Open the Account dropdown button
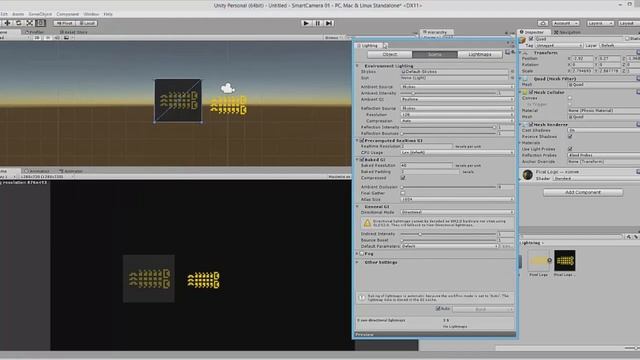640x360 pixels. click(565, 23)
